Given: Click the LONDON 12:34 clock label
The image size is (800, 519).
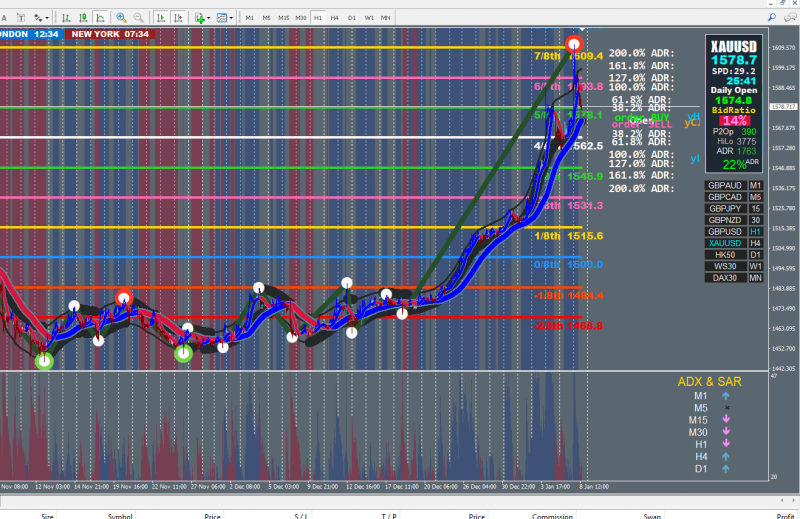Looking at the screenshot, I should pos(30,34).
